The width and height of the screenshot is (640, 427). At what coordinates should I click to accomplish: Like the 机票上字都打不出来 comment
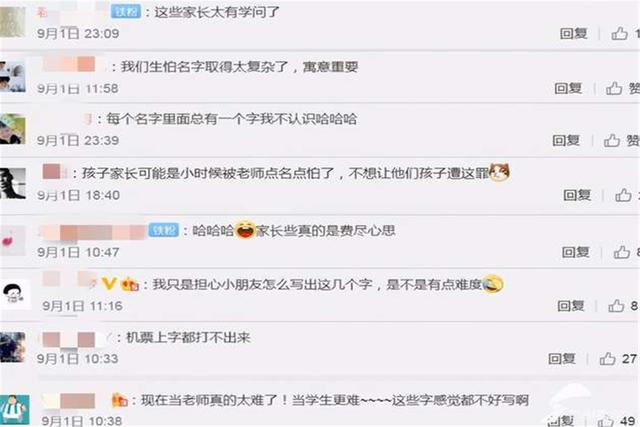pos(607,359)
